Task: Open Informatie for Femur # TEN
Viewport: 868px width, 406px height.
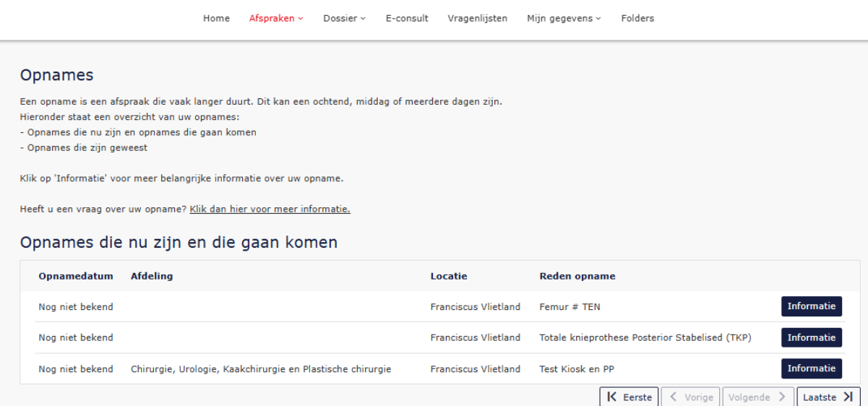Action: [x=811, y=306]
